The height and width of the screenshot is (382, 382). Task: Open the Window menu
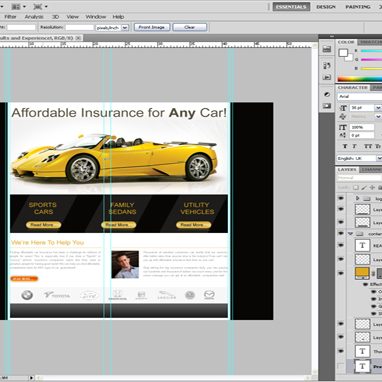point(96,17)
